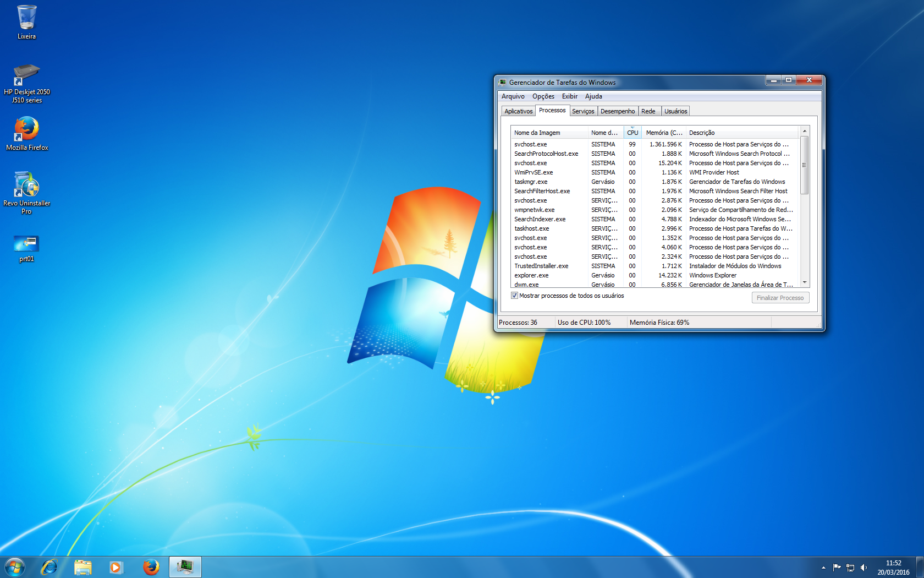Open the volume speaker tray icon
The height and width of the screenshot is (578, 924).
tap(864, 568)
